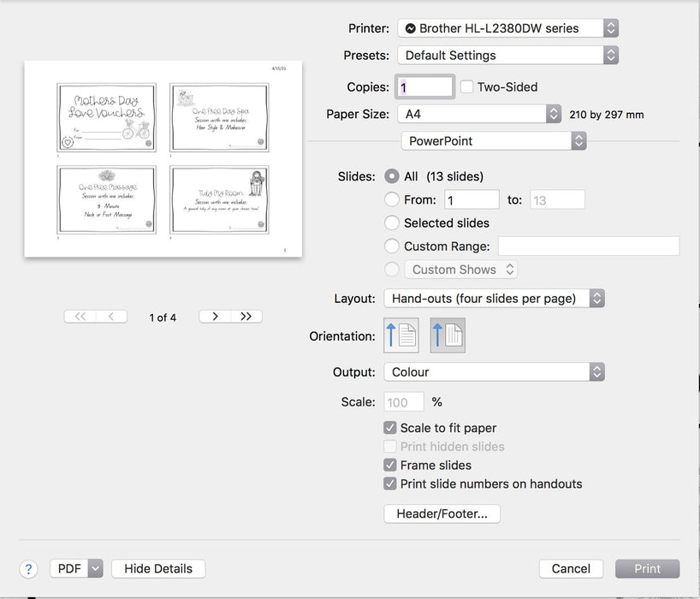Open the Layout hand-outs dropdown
Screen dimensions: 700x599
point(494,299)
